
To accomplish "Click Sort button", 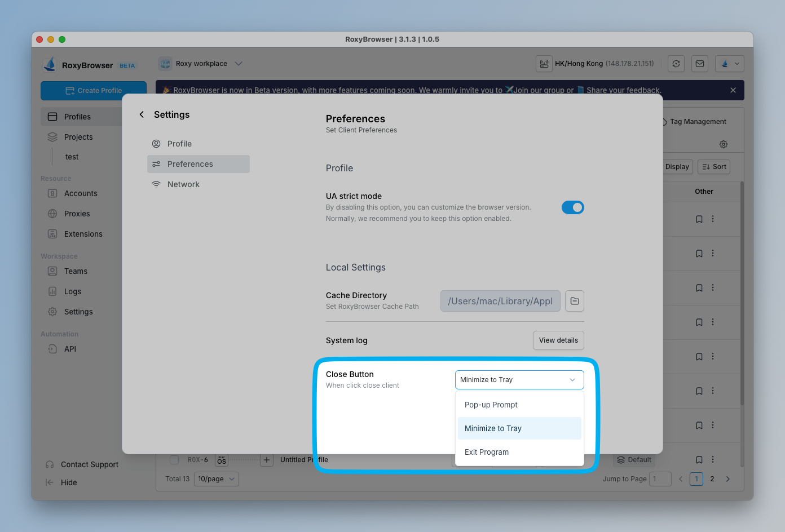I will pyautogui.click(x=714, y=167).
